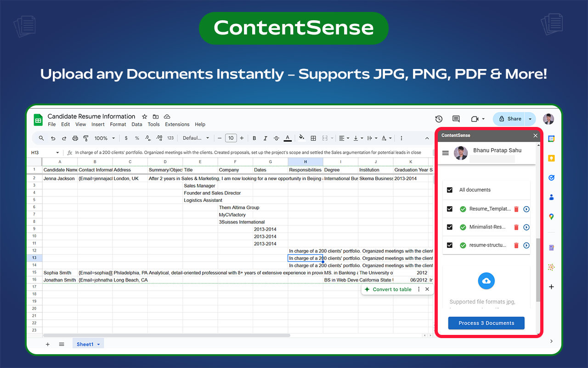The width and height of the screenshot is (588, 368).
Task: Click the Share button
Action: (x=509, y=119)
